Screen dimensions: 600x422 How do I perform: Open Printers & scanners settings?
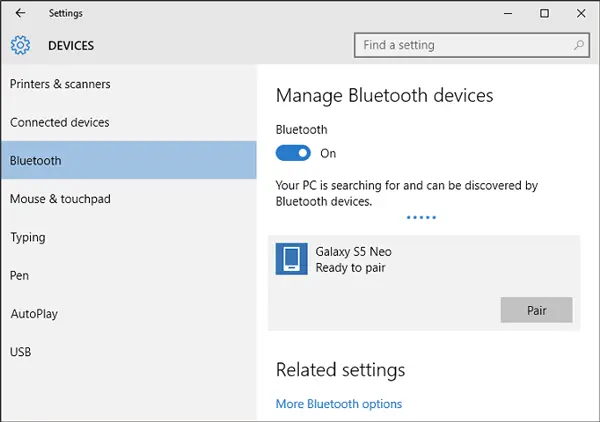click(x=60, y=84)
